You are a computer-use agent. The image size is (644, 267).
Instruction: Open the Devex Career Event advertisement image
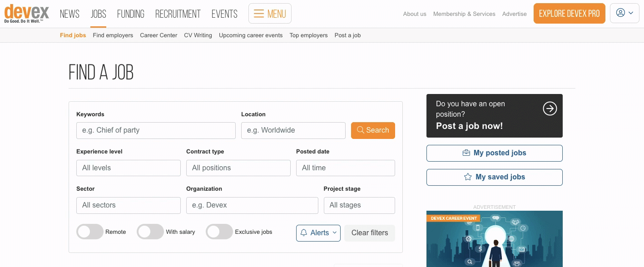495,239
